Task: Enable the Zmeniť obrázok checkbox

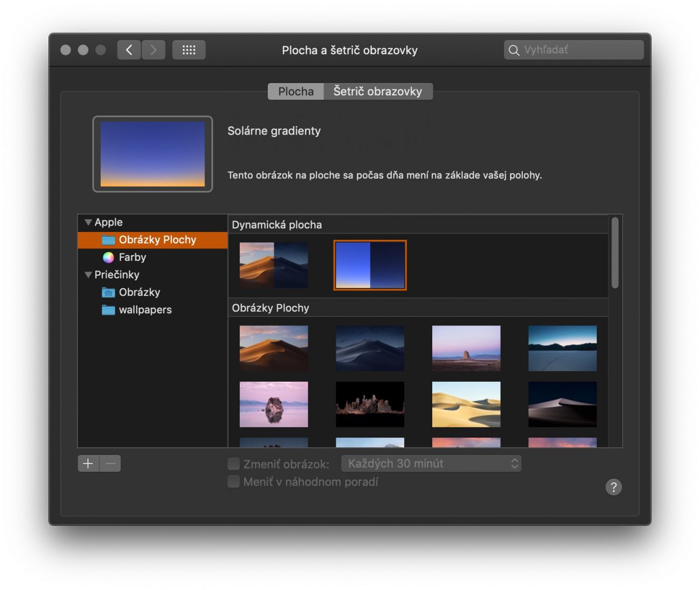Action: click(234, 463)
